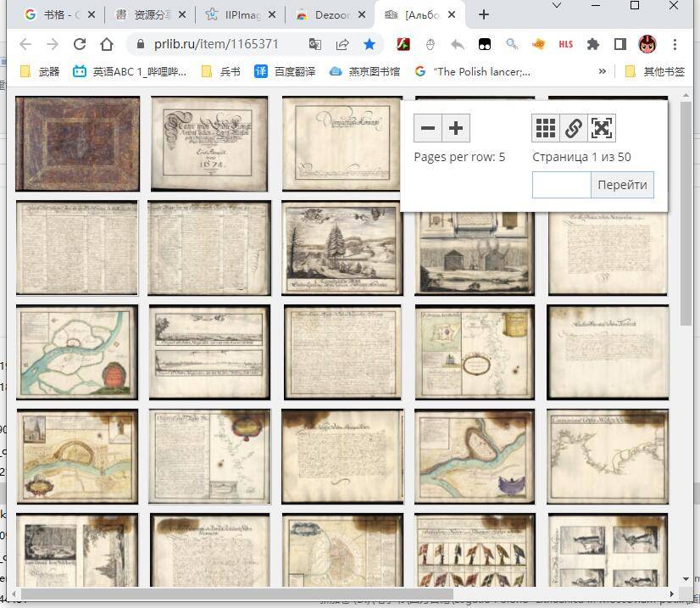Decrease pages per row with minus button

pos(428,128)
